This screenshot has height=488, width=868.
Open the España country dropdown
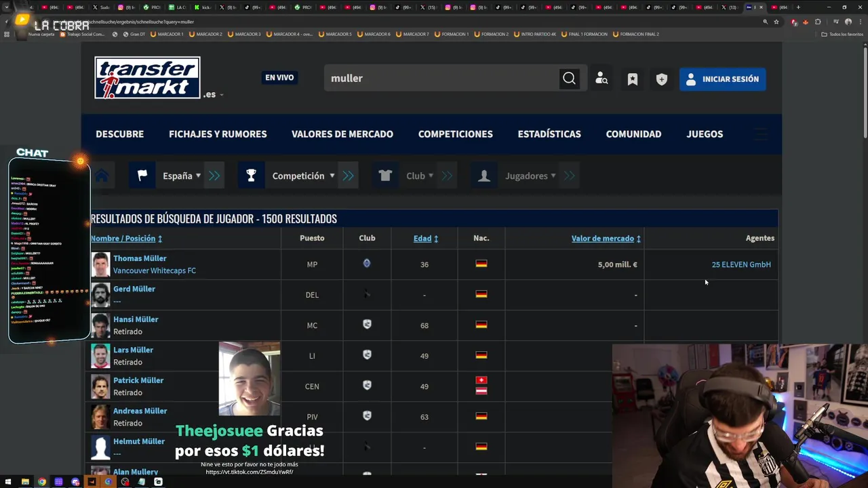[x=182, y=176]
